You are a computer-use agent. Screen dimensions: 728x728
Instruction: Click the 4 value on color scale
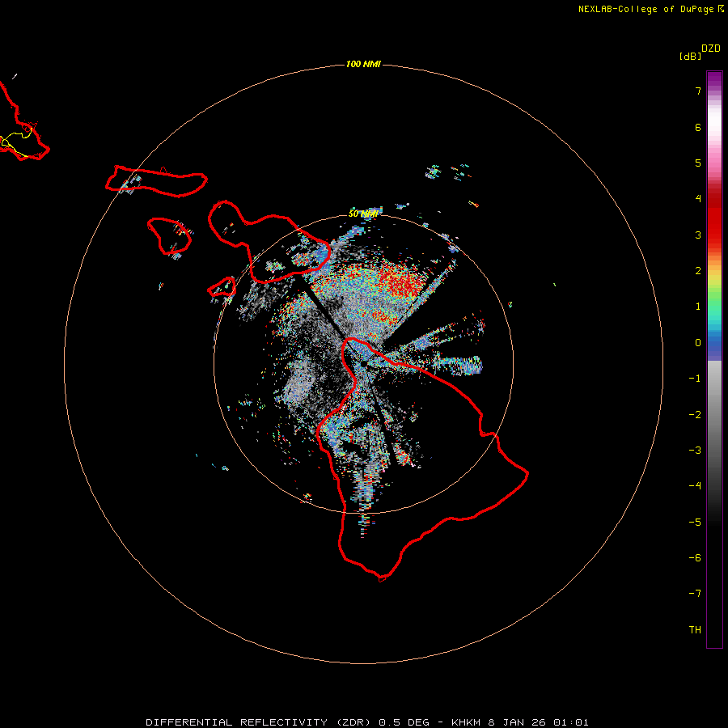point(698,199)
